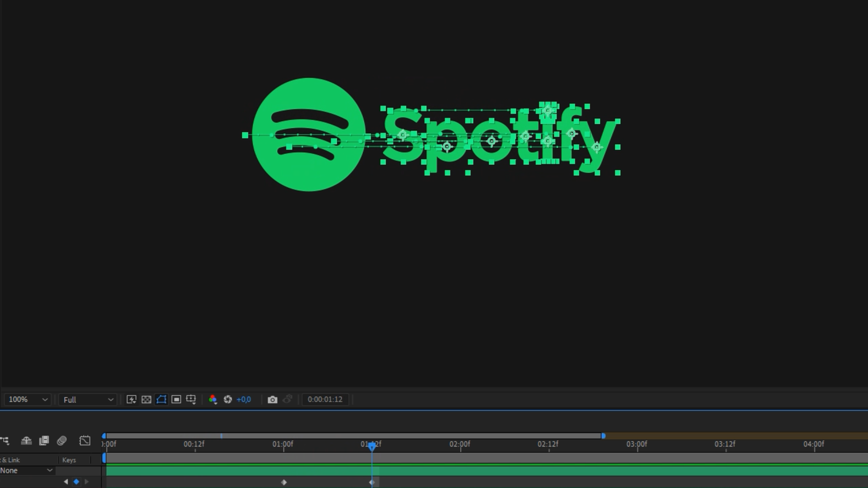868x488 pixels.
Task: Toggle Fast Previews icon
Action: click(x=131, y=399)
